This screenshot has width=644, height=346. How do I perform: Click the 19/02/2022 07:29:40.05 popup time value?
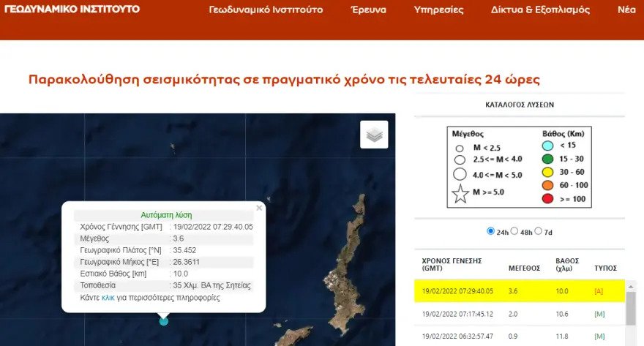[213, 227]
